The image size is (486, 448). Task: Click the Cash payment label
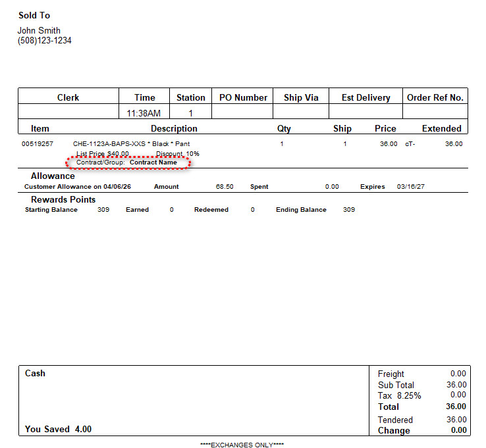click(35, 373)
